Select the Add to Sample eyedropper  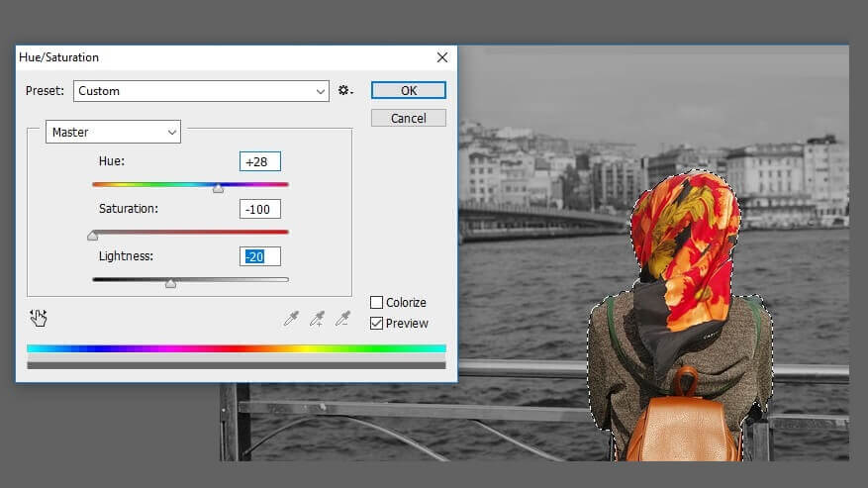coord(317,318)
